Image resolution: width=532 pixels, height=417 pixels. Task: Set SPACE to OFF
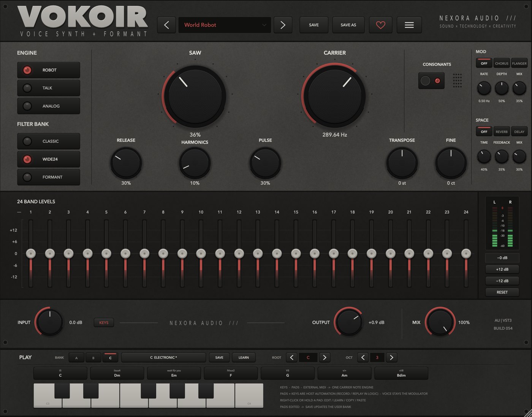click(x=484, y=131)
